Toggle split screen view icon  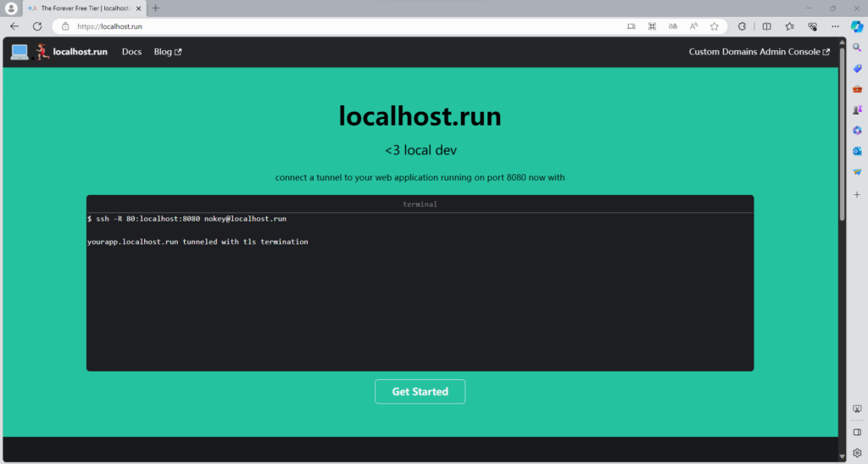click(766, 26)
